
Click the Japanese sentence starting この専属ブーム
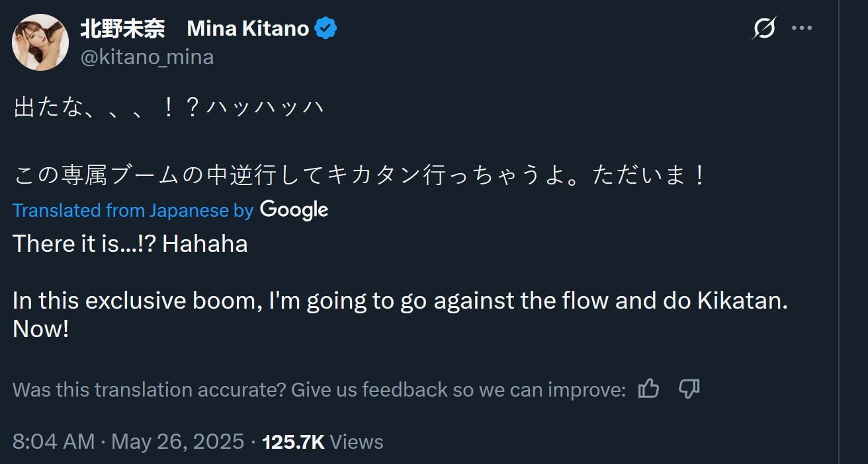pyautogui.click(x=361, y=176)
